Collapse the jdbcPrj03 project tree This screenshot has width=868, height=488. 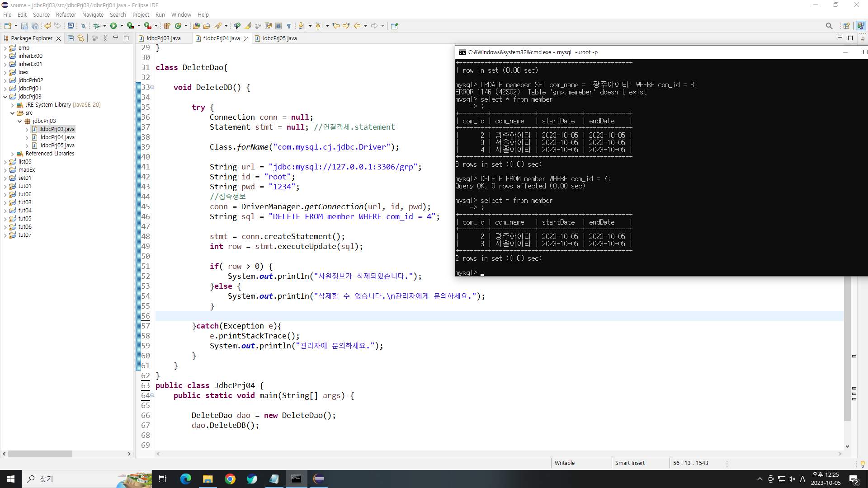[5, 97]
